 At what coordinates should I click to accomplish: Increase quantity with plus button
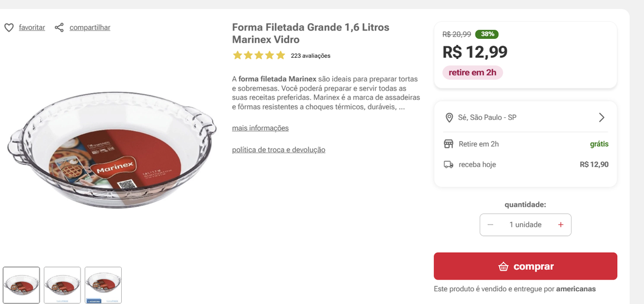561,225
